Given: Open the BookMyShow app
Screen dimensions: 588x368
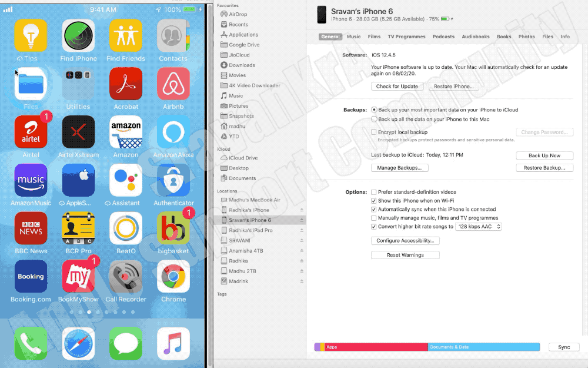Looking at the screenshot, I should click(78, 276).
